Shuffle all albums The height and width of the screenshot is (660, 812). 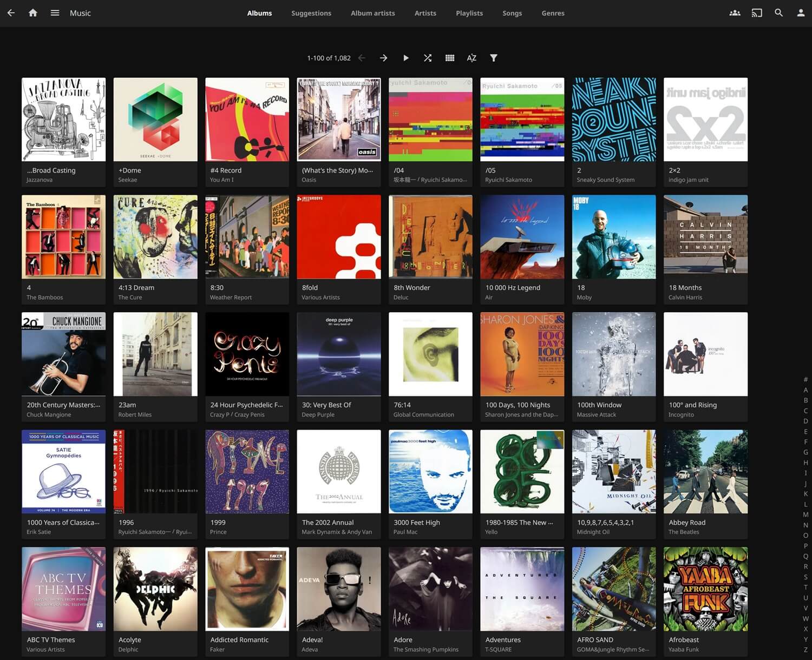click(428, 57)
